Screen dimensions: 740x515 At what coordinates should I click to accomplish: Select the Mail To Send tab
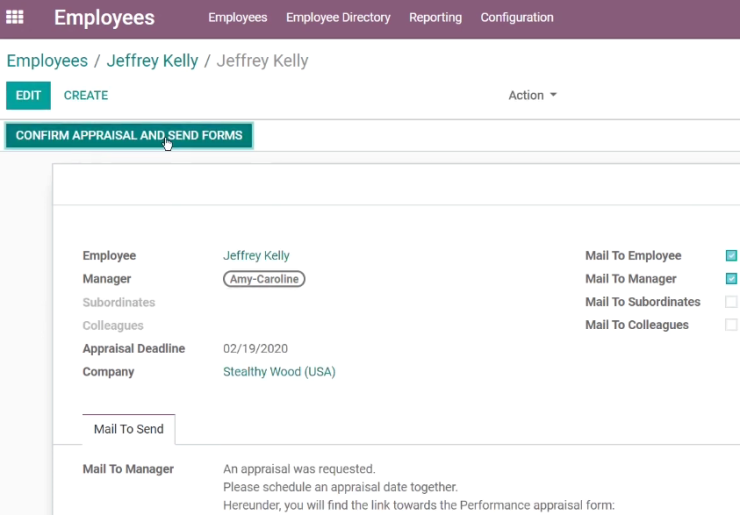[128, 429]
